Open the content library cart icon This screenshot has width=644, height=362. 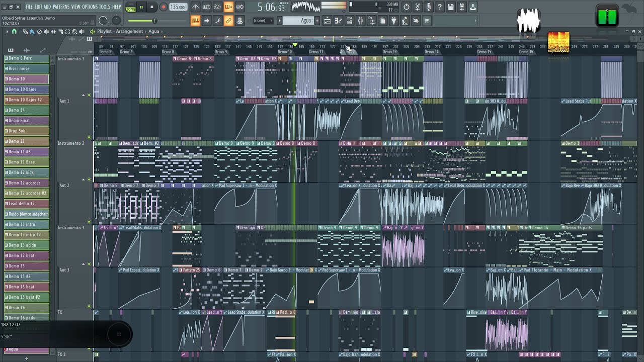(427, 21)
